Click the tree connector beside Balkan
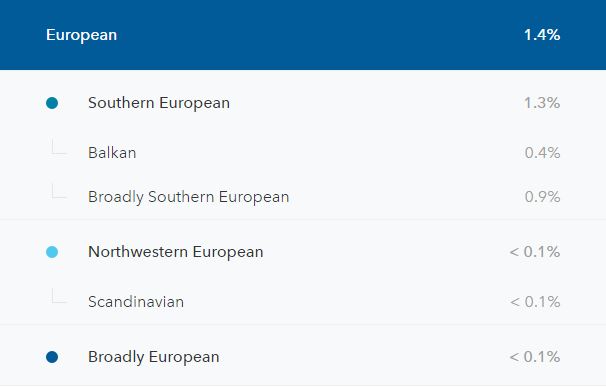The width and height of the screenshot is (606, 387). pos(59,147)
